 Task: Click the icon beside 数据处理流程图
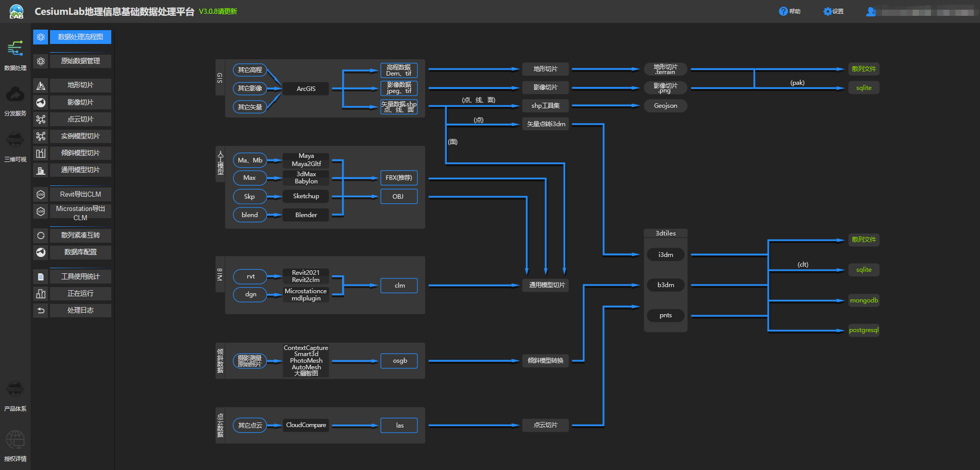(41, 37)
